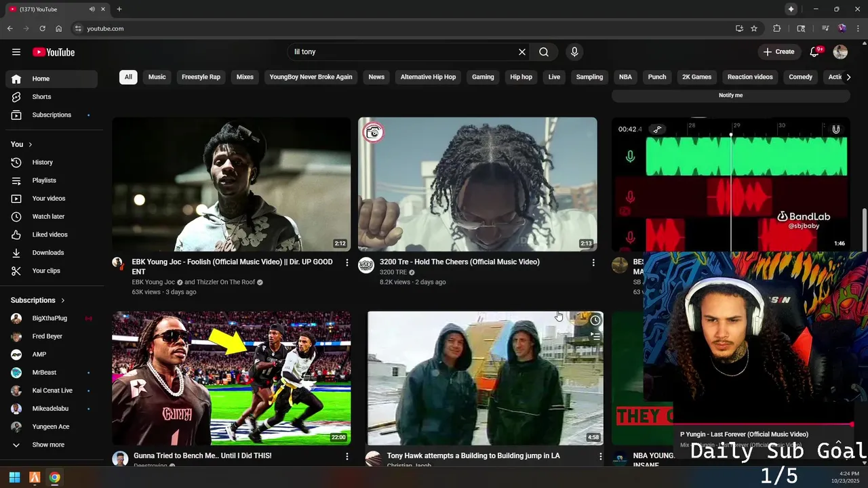
Task: Open the Windows Start menu
Action: [x=14, y=477]
